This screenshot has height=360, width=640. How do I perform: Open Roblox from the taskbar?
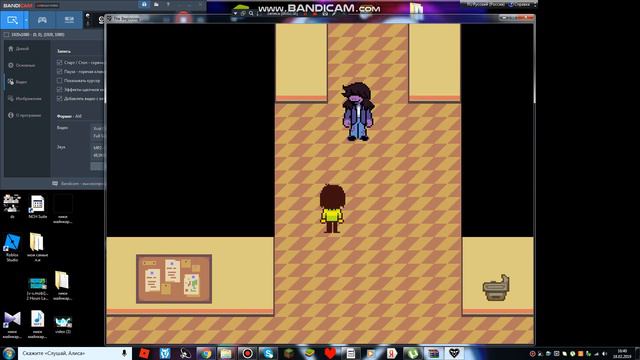[x=144, y=353]
